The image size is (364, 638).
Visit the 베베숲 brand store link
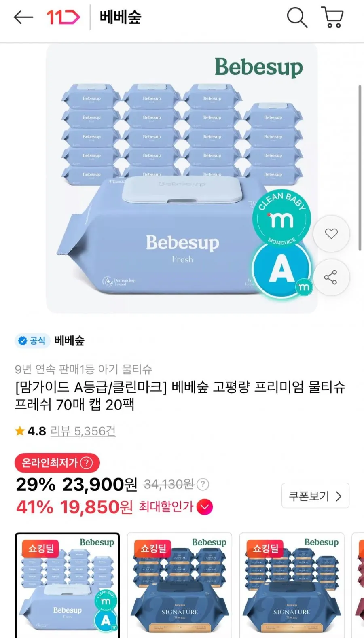coord(69,341)
